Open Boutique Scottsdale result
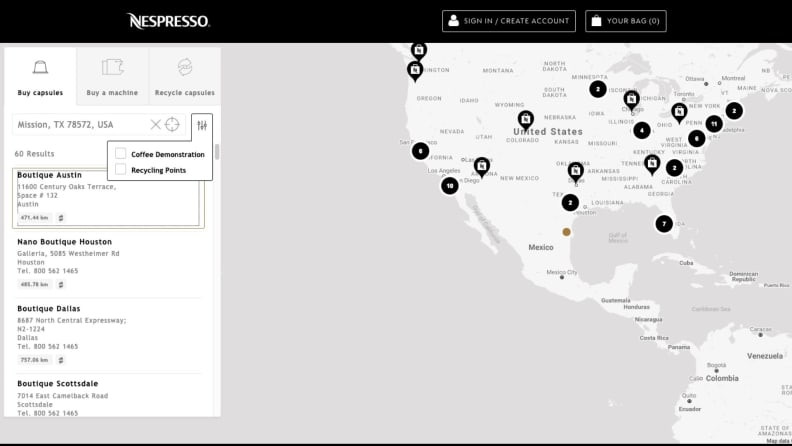792x446 pixels. pos(108,398)
